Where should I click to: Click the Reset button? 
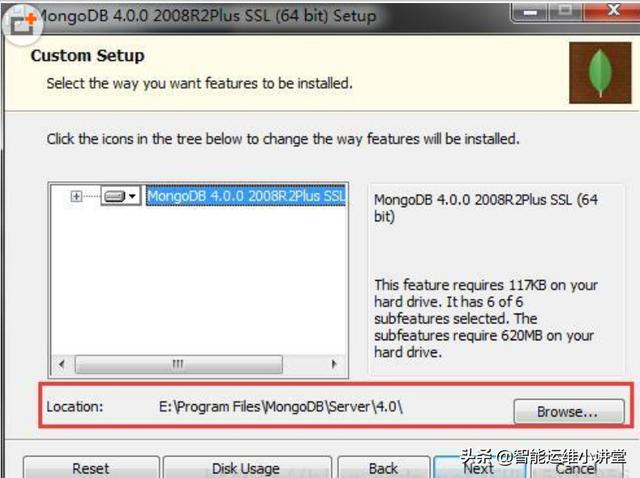(x=91, y=468)
